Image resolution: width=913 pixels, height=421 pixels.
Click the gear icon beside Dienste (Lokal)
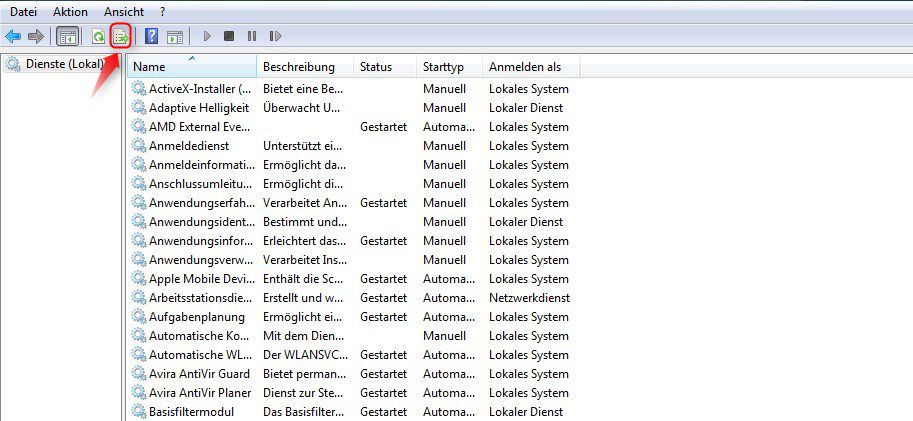click(13, 64)
